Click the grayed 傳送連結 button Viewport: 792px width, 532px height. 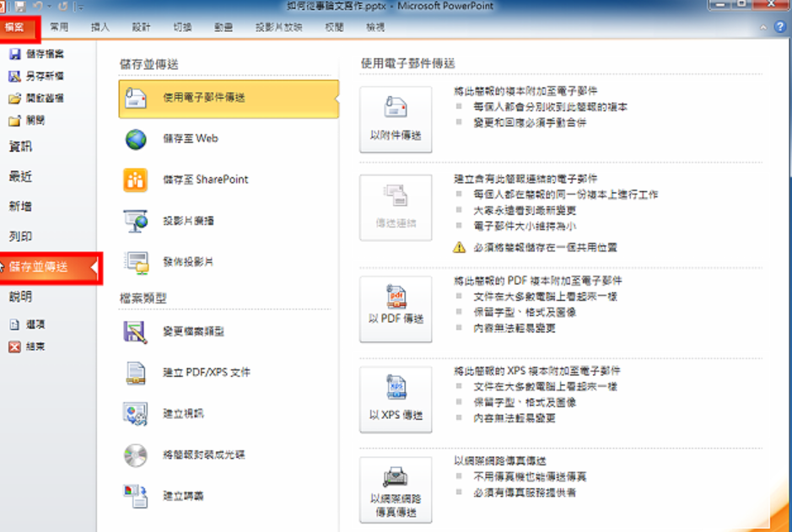(396, 207)
